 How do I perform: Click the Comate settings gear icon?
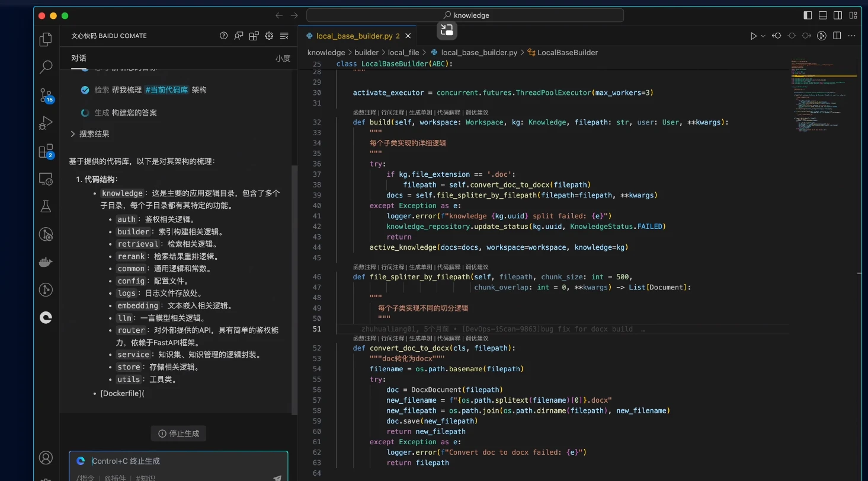269,36
